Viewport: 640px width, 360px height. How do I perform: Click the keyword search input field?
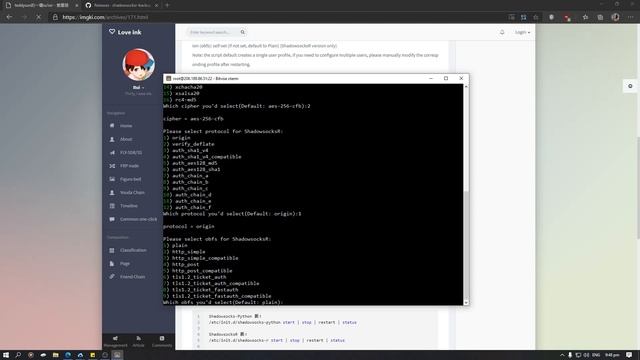(213, 32)
